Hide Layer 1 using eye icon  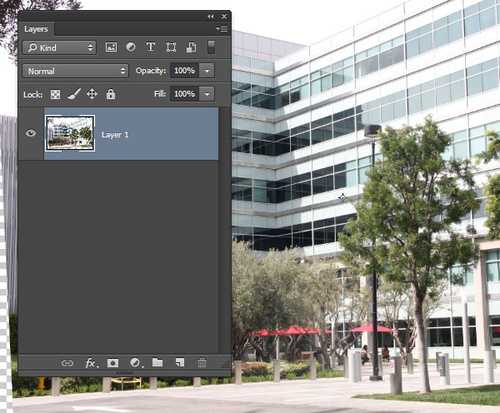coord(31,133)
